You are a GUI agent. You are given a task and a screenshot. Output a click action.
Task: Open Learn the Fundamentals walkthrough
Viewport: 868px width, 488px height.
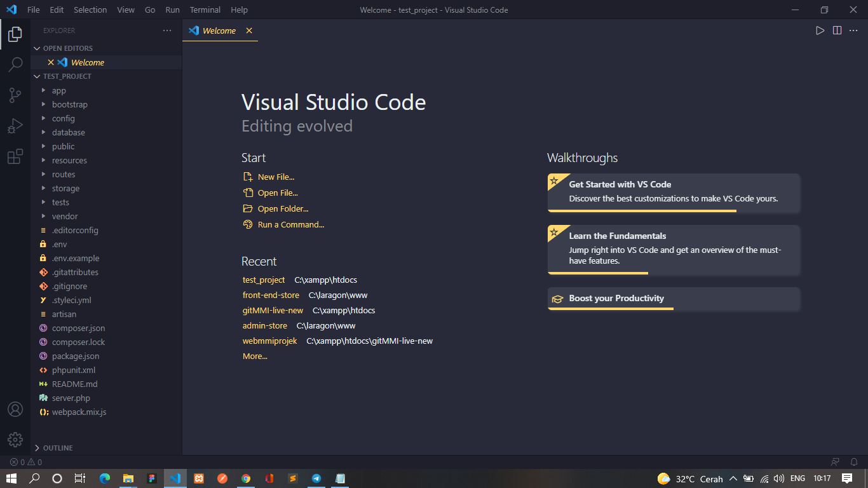click(x=674, y=250)
